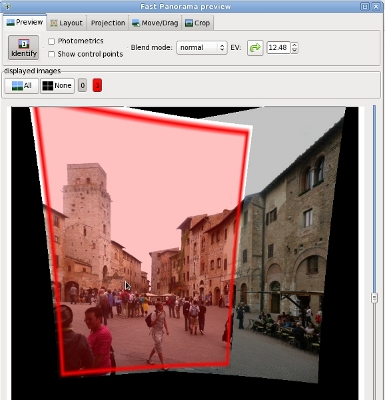The image size is (385, 400).
Task: Decrease EV with the down stepper arrow
Action: coord(294,51)
